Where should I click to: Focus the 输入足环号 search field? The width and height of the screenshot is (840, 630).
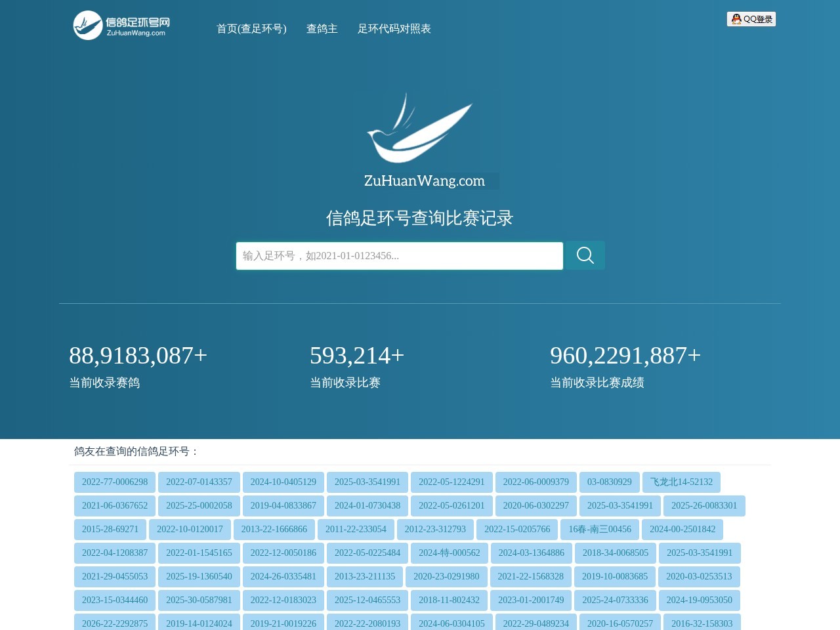tap(400, 256)
